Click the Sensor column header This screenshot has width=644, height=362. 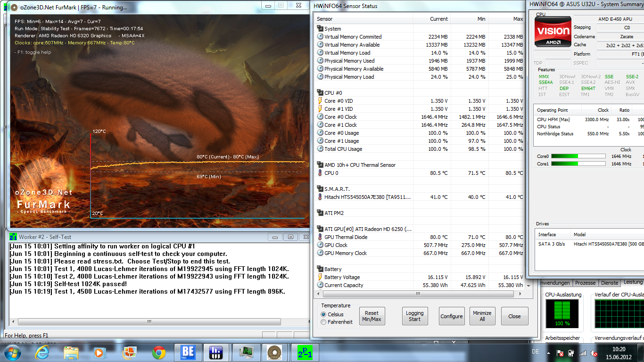click(x=363, y=19)
